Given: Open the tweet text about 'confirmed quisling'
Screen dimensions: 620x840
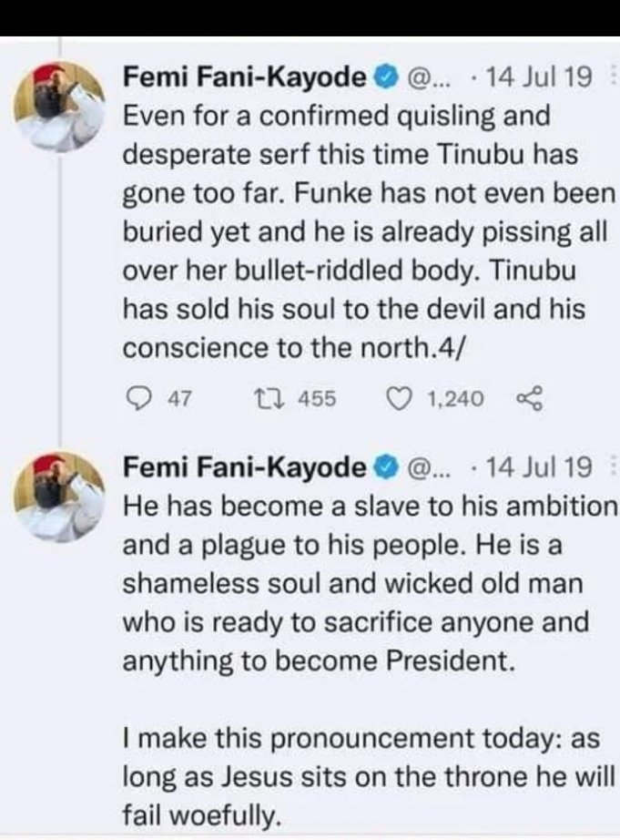Looking at the screenshot, I should (x=364, y=233).
